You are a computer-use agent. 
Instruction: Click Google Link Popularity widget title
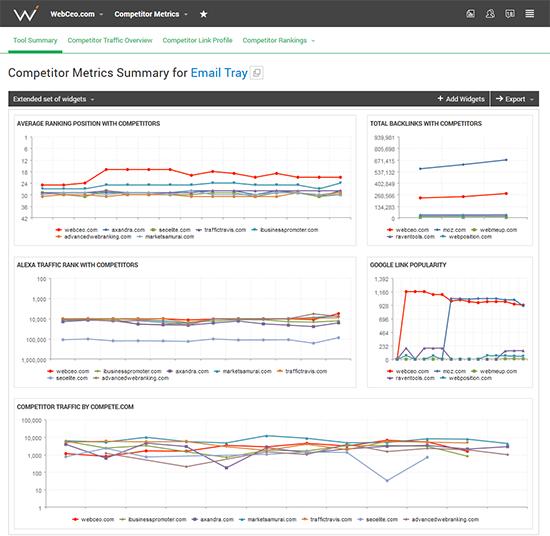tap(408, 265)
